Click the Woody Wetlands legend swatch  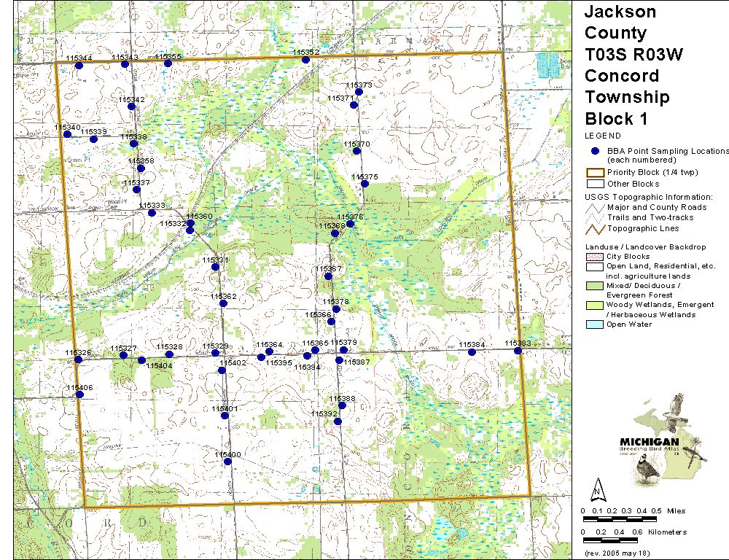pos(595,305)
